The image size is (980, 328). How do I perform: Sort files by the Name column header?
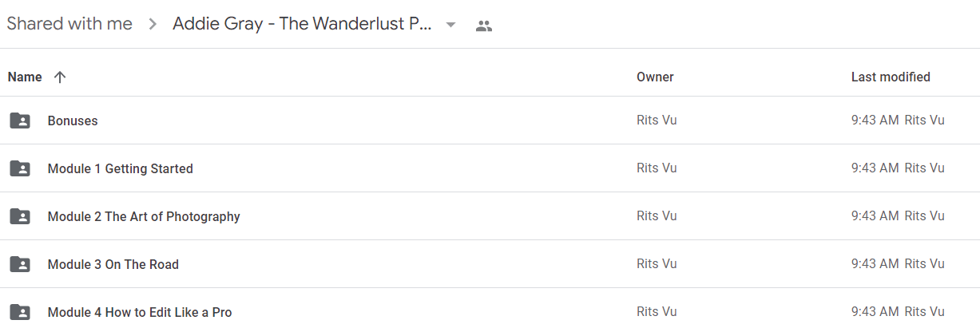coord(25,77)
